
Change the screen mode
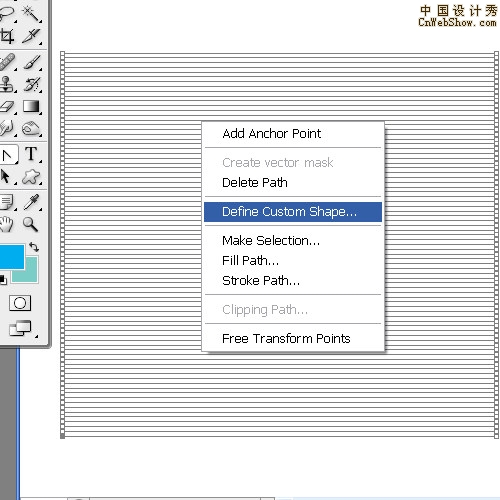(x=21, y=328)
